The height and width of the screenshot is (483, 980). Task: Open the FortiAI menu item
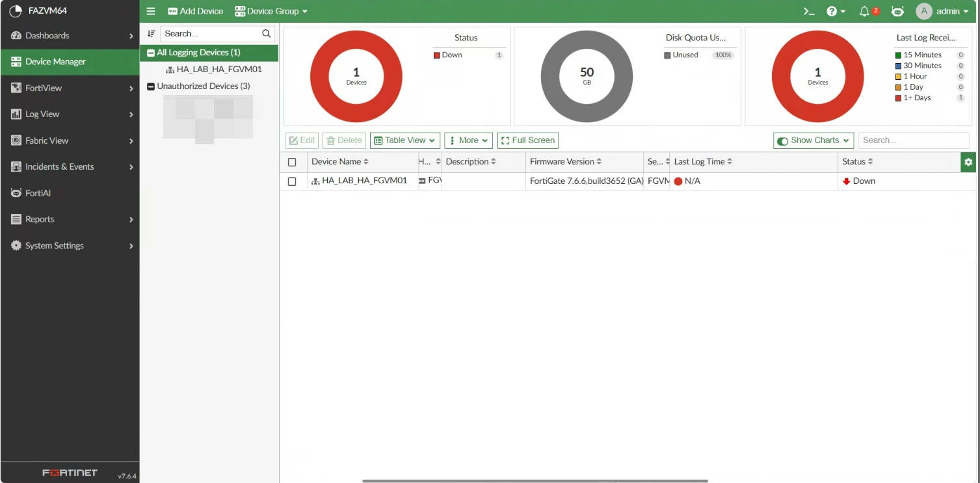pyautogui.click(x=70, y=193)
